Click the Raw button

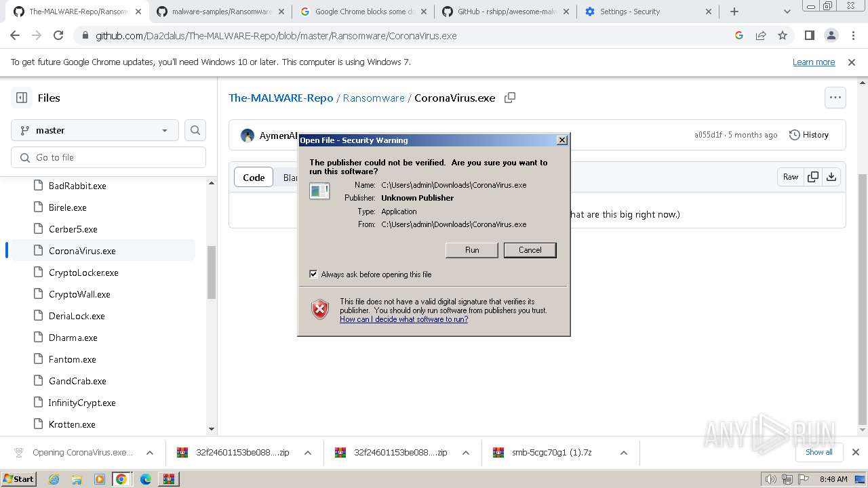click(x=791, y=177)
